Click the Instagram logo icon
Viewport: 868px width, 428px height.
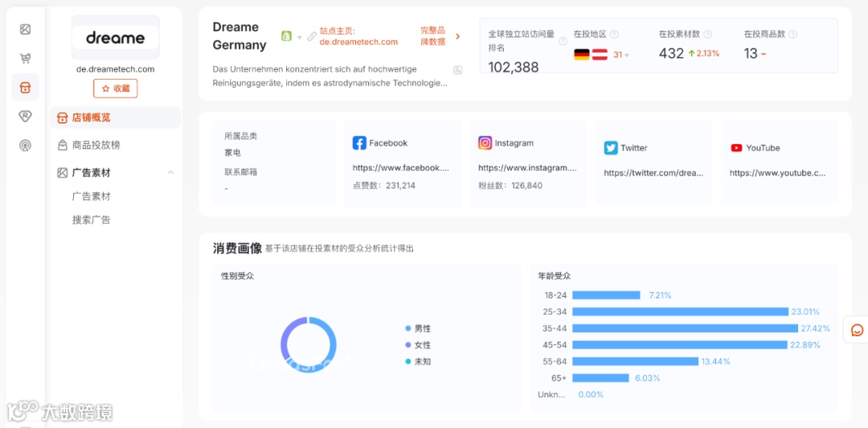[485, 143]
